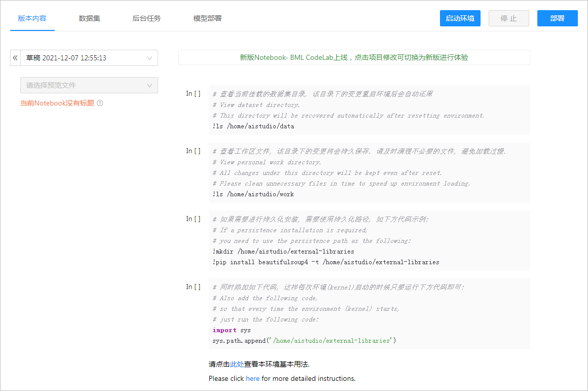
Task: Click the comment "# View dataset directory."
Action: click(x=256, y=105)
